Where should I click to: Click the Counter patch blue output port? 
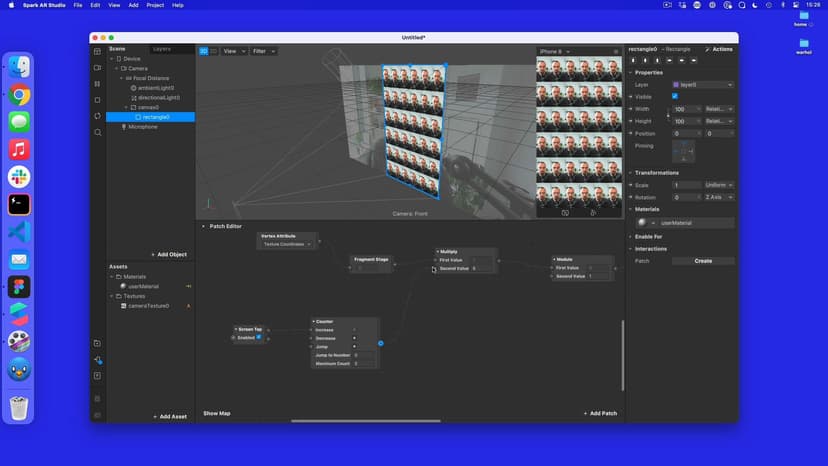coord(381,343)
